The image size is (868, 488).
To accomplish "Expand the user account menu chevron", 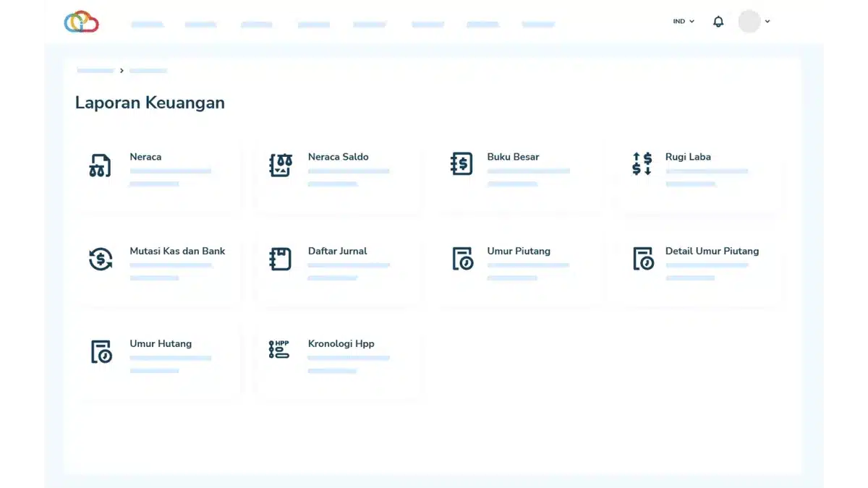I will 767,22.
